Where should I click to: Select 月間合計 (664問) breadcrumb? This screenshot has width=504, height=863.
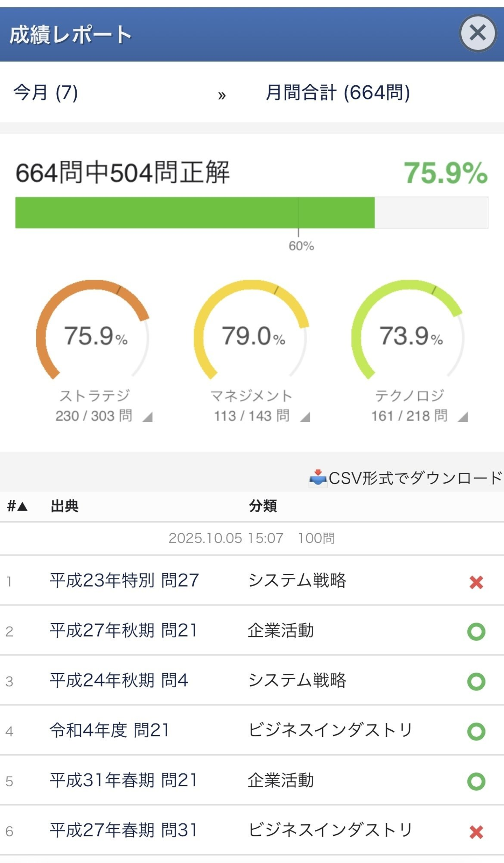337,93
